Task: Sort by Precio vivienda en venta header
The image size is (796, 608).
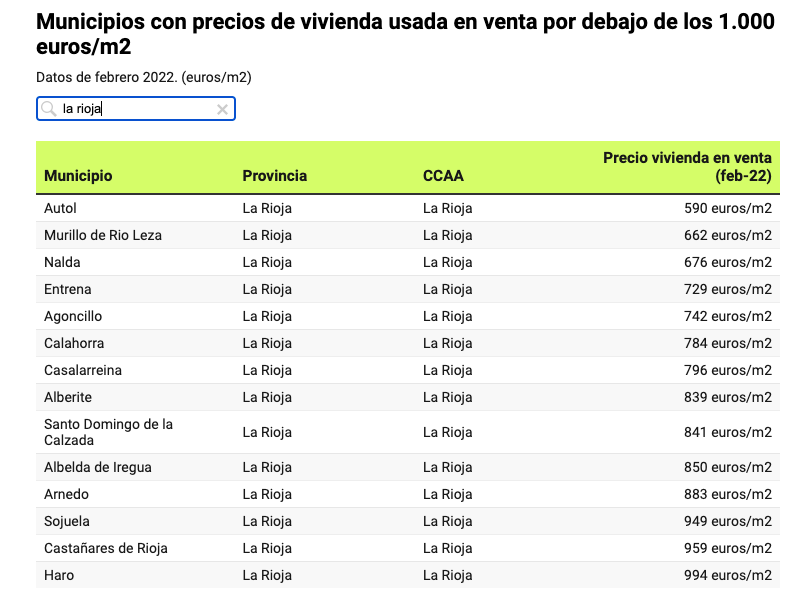Action: (687, 166)
